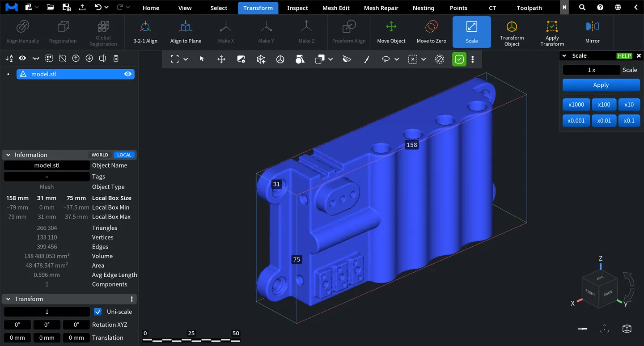Click the Move to Zero tool

(x=432, y=32)
